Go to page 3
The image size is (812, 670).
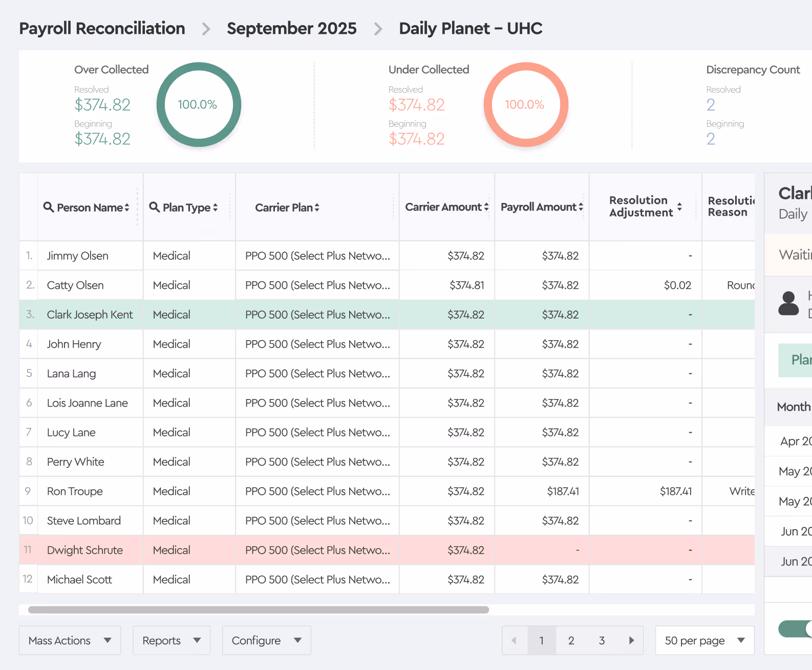pyautogui.click(x=602, y=640)
